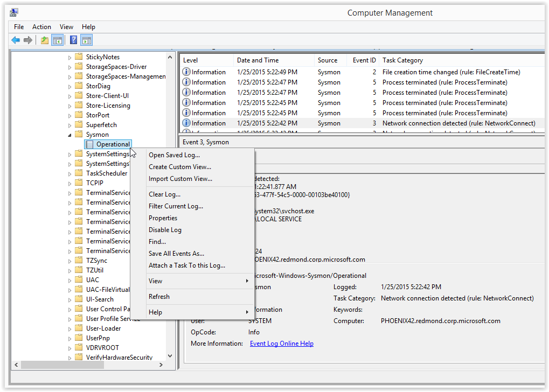Click the Forward arrow toolbar icon
Viewport: 549px width, 392px height.
pos(28,40)
